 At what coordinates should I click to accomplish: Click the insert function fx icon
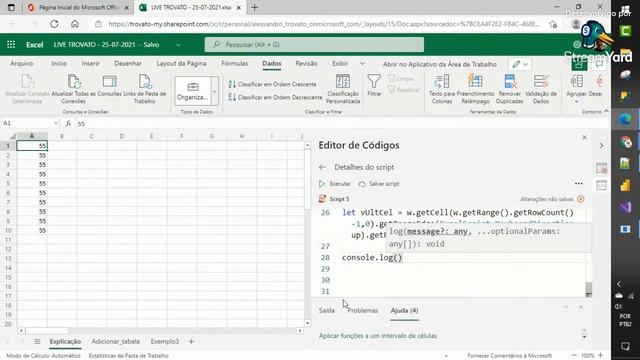(x=68, y=123)
